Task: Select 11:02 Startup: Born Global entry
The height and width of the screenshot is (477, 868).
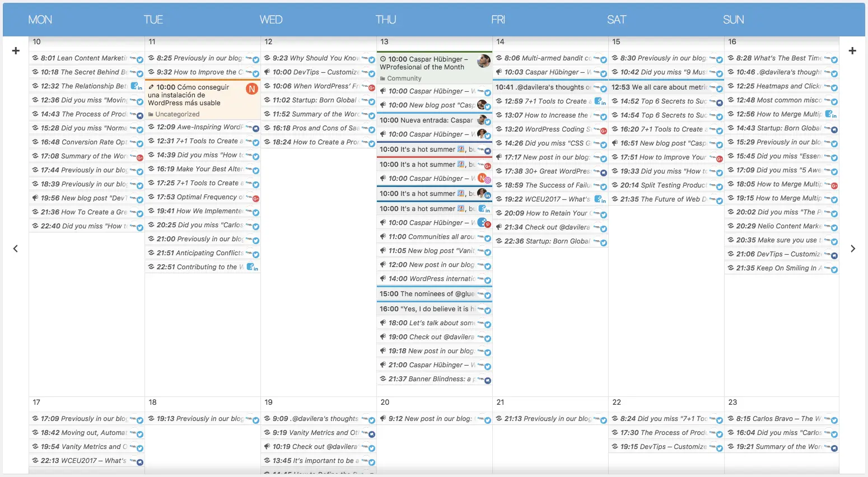Action: point(319,100)
